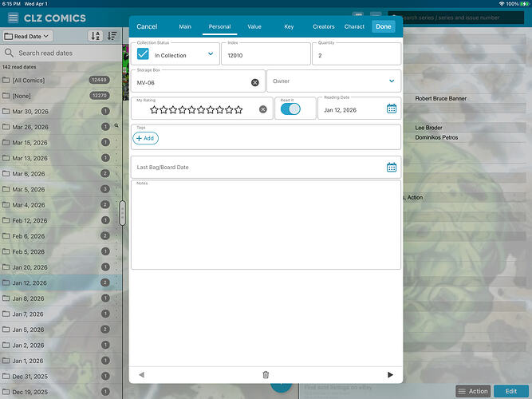Click the A-Z sort icon
This screenshot has height=399, width=532.
96,36
